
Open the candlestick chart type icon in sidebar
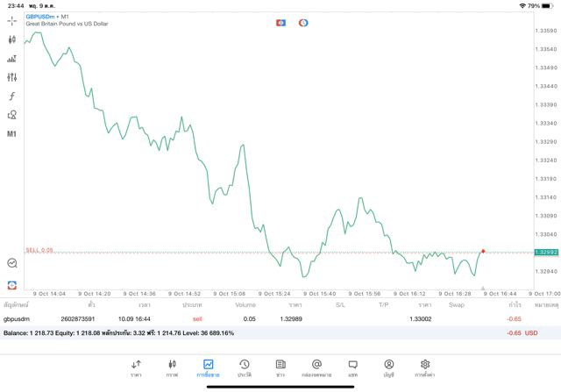point(11,39)
